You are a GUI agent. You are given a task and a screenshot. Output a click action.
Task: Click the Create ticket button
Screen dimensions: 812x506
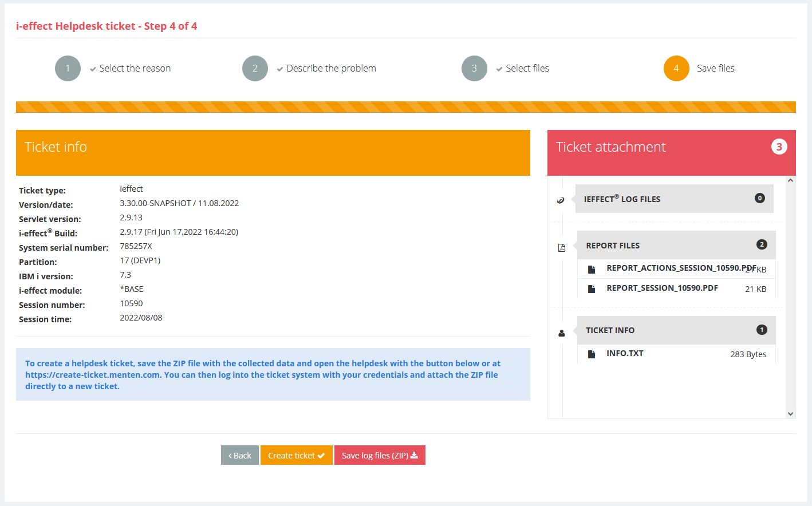tap(296, 456)
